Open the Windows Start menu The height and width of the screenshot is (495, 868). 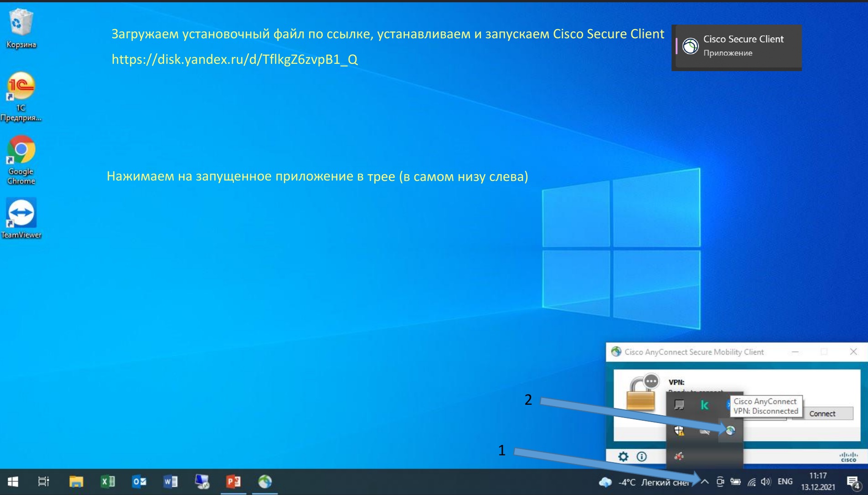click(13, 482)
